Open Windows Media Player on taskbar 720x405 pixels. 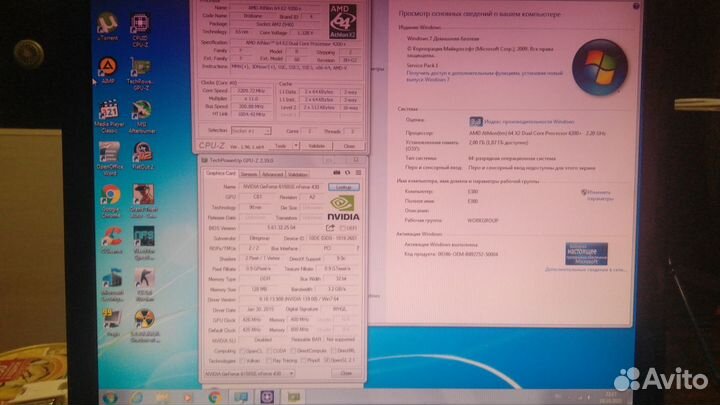[188, 397]
